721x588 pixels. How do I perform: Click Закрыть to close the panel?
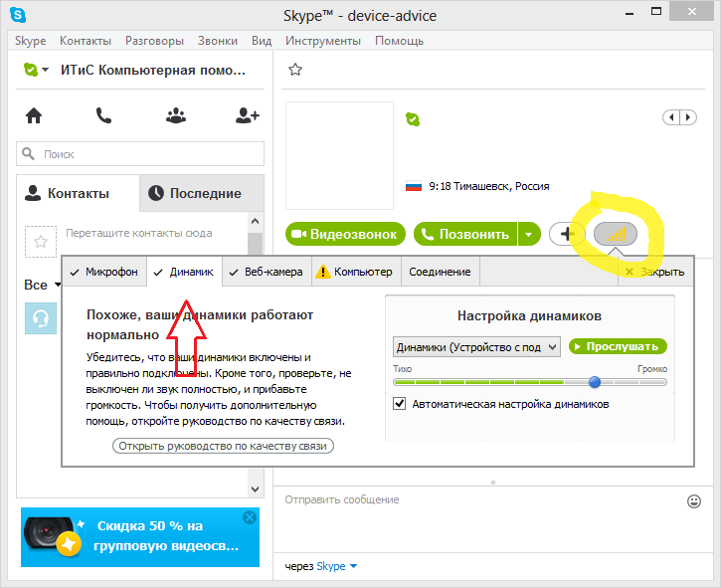click(655, 272)
